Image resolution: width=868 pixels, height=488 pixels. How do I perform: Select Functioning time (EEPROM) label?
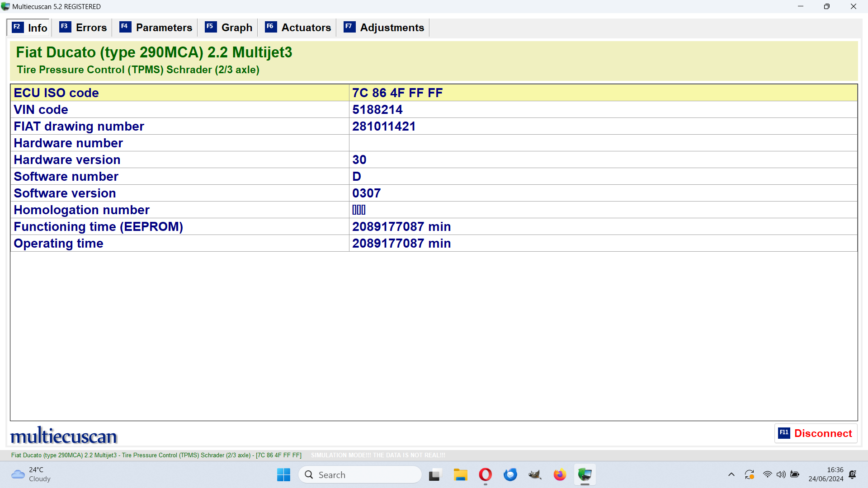[x=98, y=226]
